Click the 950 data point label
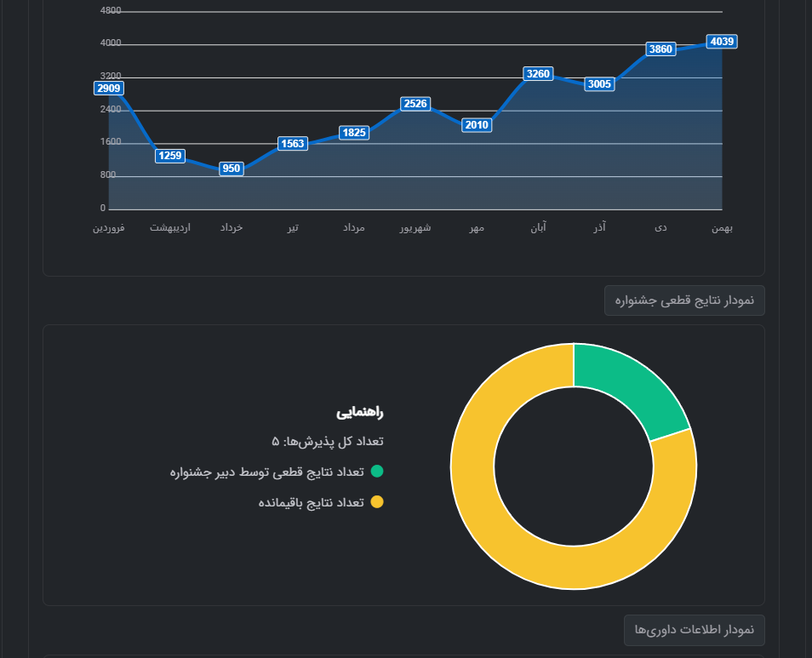Screen dimensions: 812x658 232,169
